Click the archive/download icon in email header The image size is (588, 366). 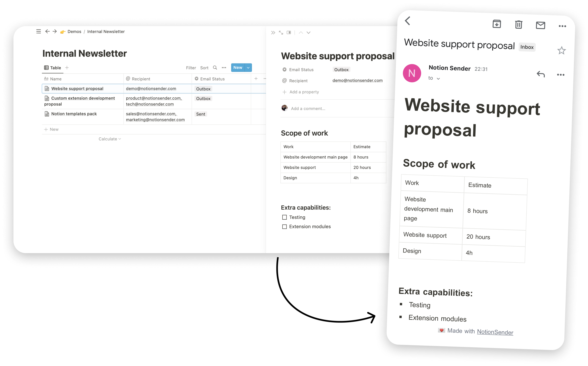[x=497, y=24]
